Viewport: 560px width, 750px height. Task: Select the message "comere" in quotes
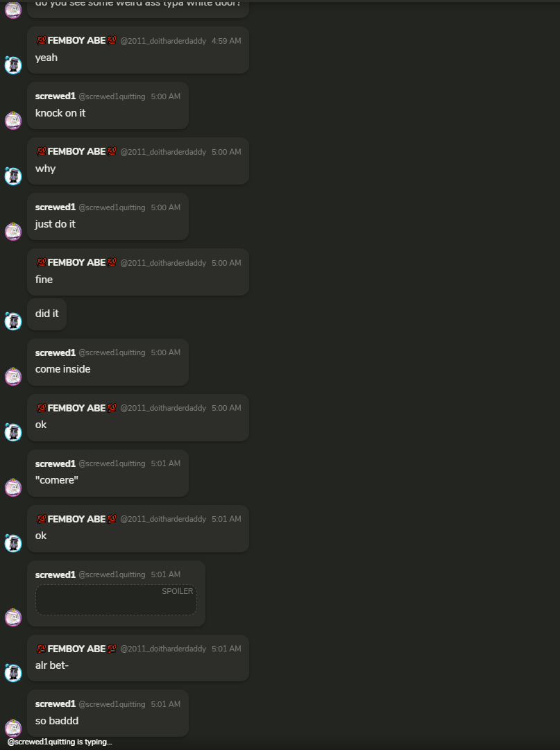pyautogui.click(x=57, y=480)
